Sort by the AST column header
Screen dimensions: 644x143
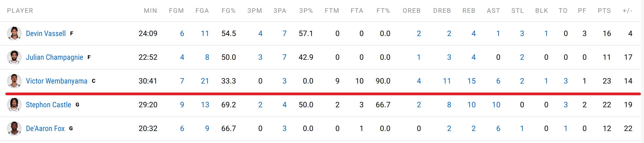[x=493, y=11]
